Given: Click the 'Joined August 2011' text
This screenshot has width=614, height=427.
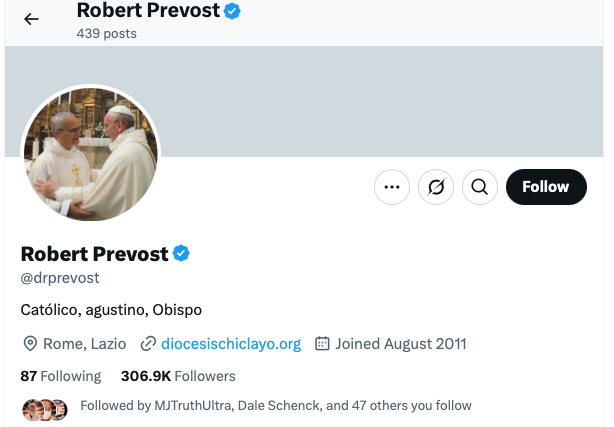Looking at the screenshot, I should pyautogui.click(x=401, y=344).
